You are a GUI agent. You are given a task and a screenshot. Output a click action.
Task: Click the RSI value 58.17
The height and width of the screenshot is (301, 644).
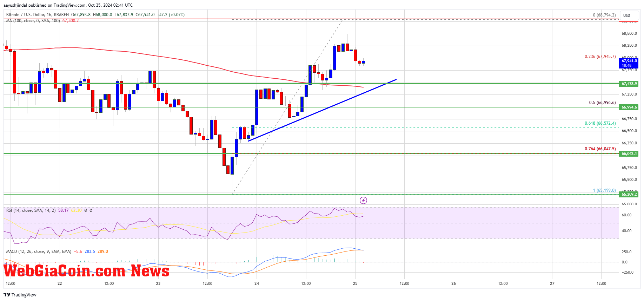tap(64, 210)
